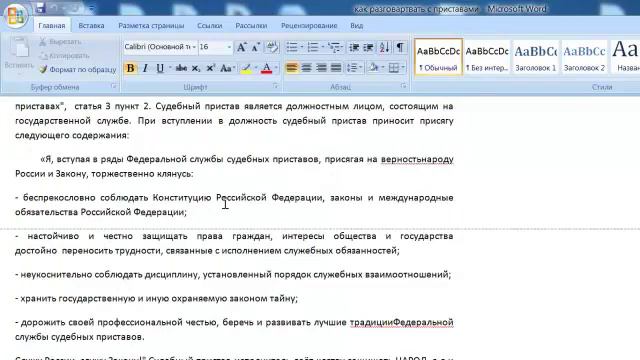
Task: Apply multilevel list
Action: pyautogui.click(x=334, y=47)
